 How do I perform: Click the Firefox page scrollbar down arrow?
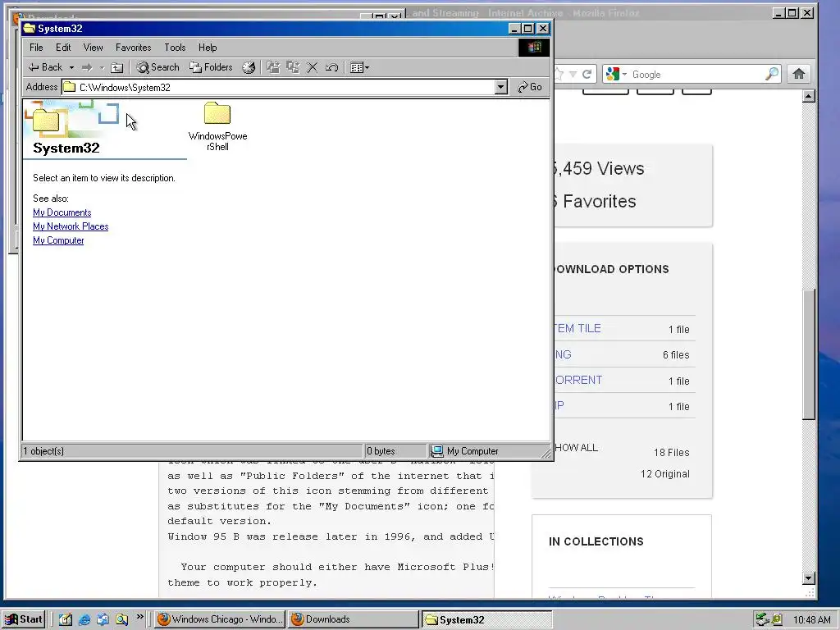pyautogui.click(x=809, y=578)
